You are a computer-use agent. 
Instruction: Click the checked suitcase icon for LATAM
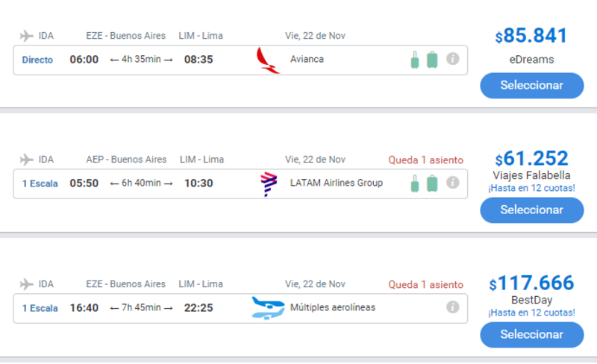[432, 183]
